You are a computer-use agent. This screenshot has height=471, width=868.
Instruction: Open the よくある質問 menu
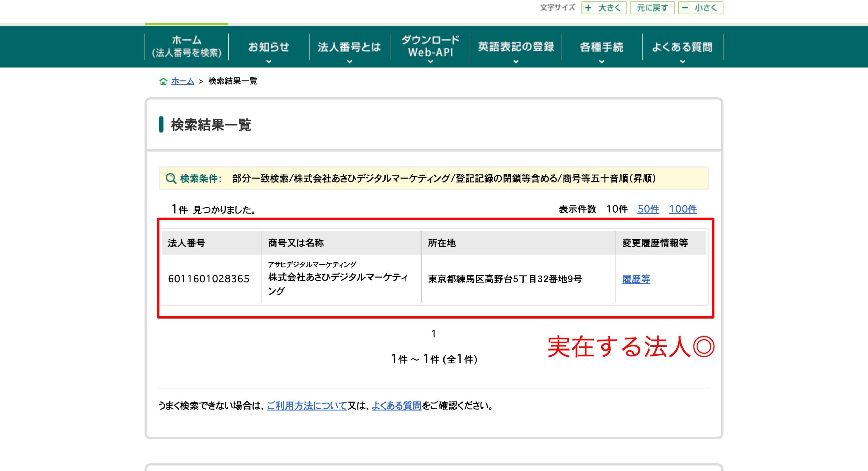click(x=682, y=47)
